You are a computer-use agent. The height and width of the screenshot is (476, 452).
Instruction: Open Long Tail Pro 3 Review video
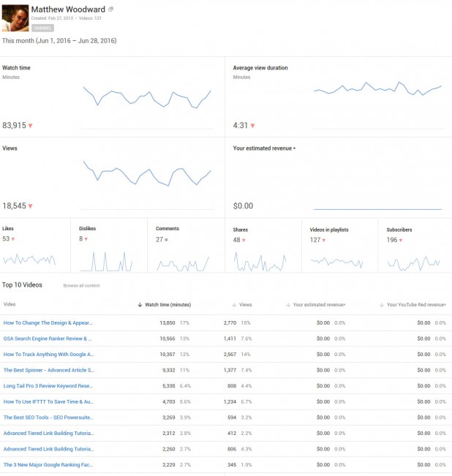coord(48,385)
